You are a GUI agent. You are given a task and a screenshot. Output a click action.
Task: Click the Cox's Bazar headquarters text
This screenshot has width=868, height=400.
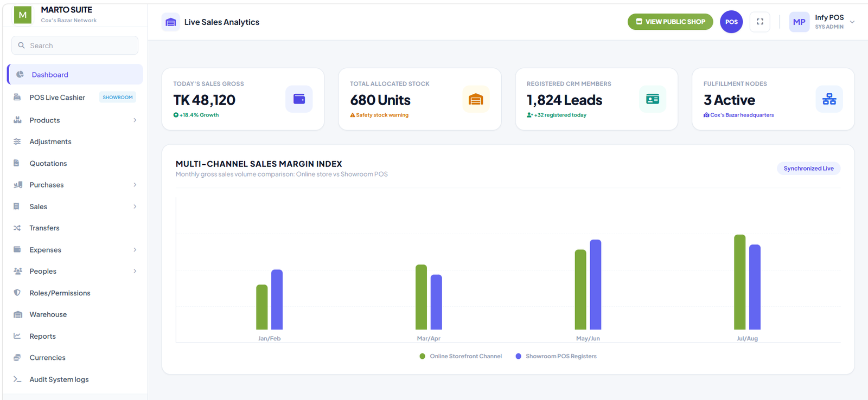[742, 115]
